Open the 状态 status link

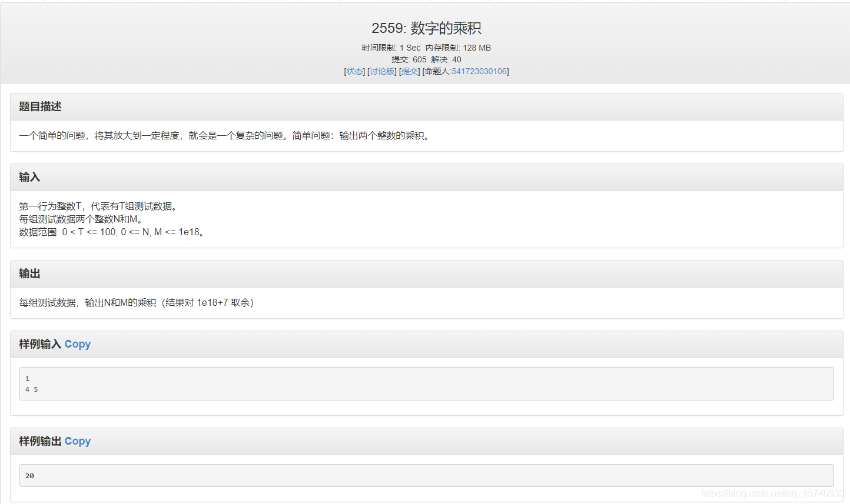click(x=354, y=71)
